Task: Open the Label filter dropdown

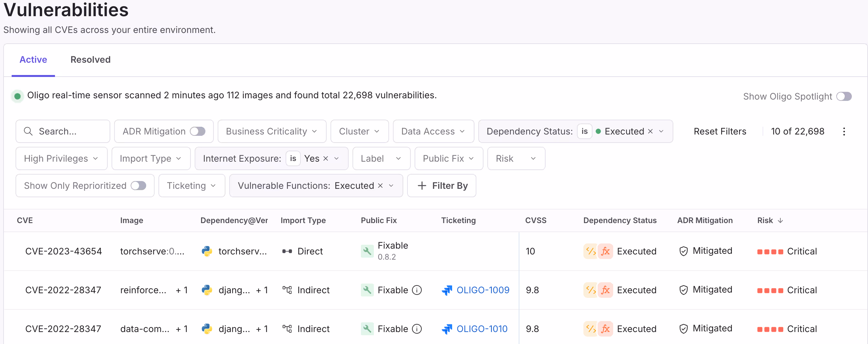Action: click(x=381, y=158)
